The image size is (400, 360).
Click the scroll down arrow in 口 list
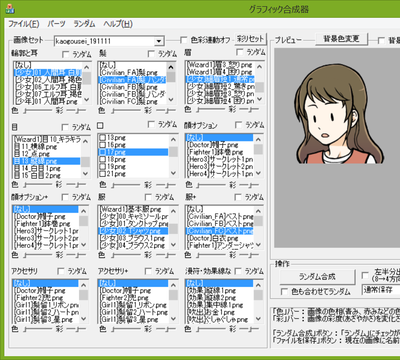click(173, 173)
